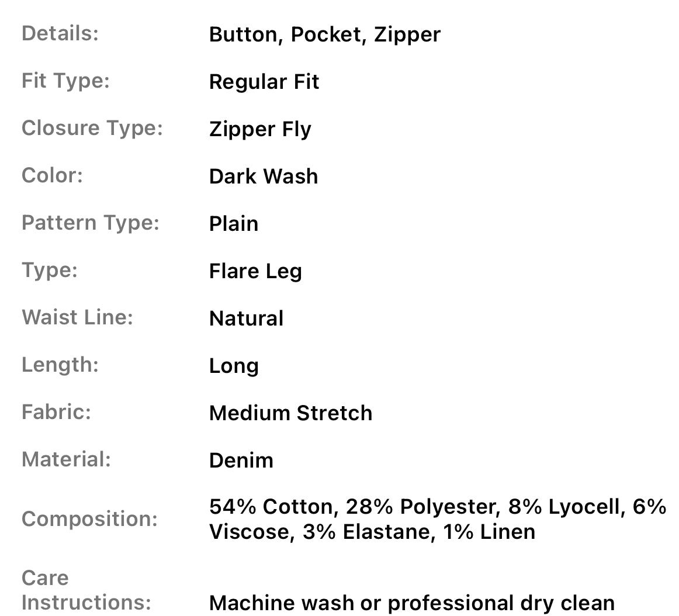Tap the "Dark Wash" color value

click(x=264, y=177)
